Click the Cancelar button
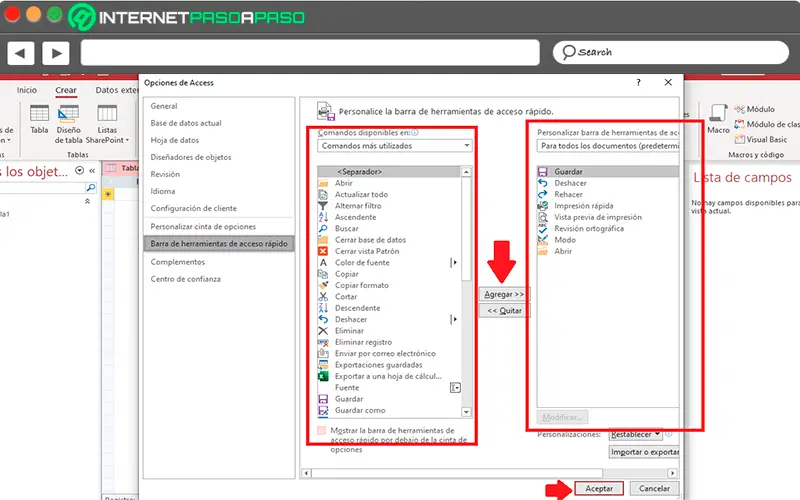Image resolution: width=800 pixels, height=500 pixels. (x=654, y=489)
